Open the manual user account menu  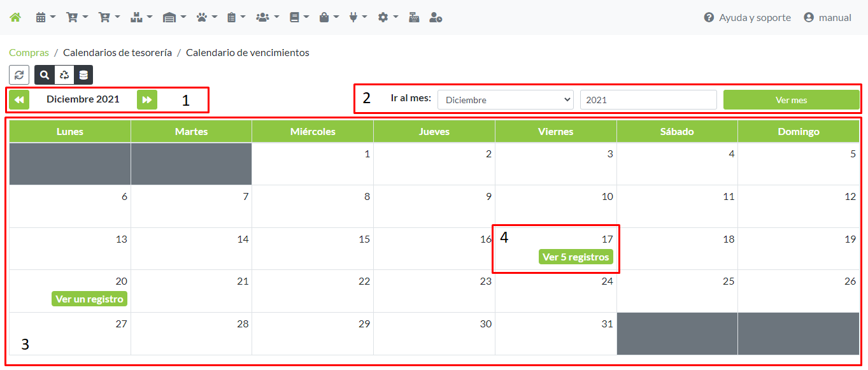point(827,17)
